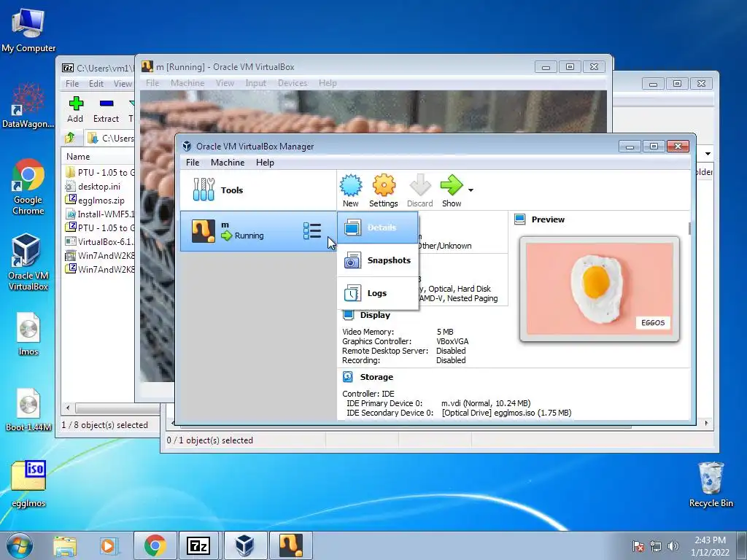Click the Action Center flag icon
The height and width of the screenshot is (560, 747).
pyautogui.click(x=638, y=545)
